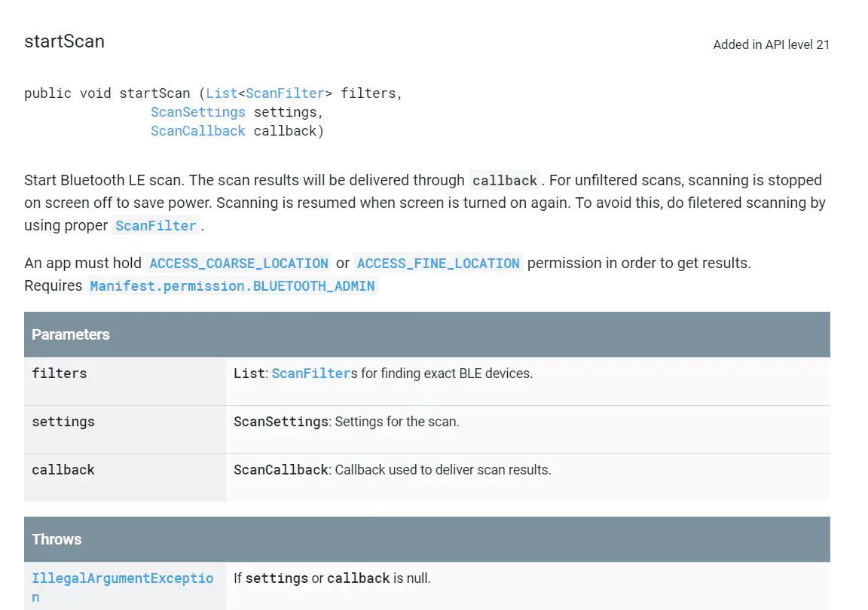Follow the ScanSettings parameter type link

[198, 111]
